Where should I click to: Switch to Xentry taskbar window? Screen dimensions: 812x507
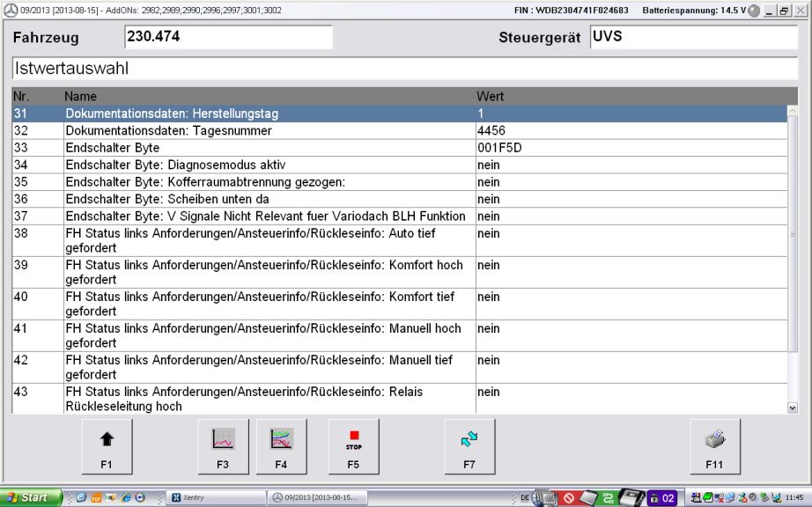coord(215,497)
